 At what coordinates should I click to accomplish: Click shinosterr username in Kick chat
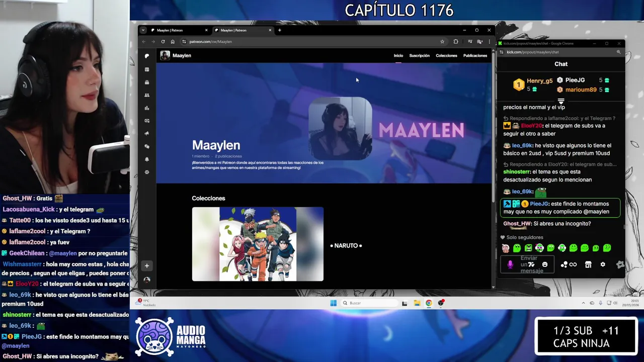[517, 172]
